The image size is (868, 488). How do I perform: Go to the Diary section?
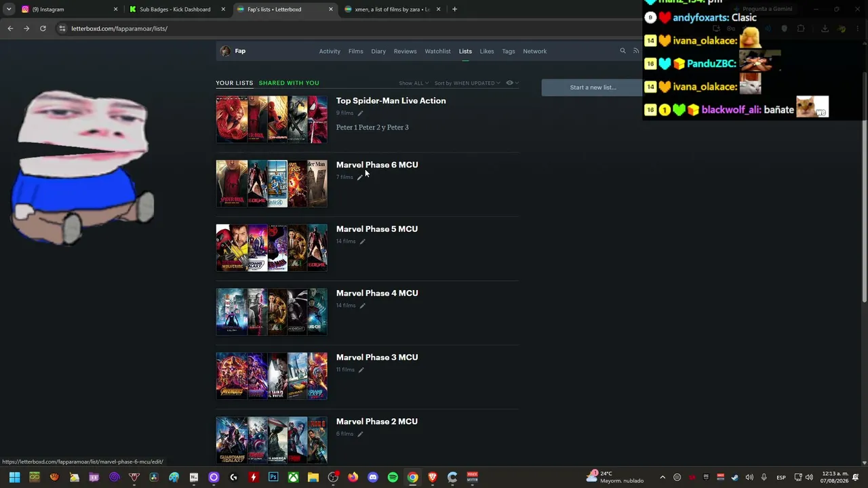tap(378, 52)
